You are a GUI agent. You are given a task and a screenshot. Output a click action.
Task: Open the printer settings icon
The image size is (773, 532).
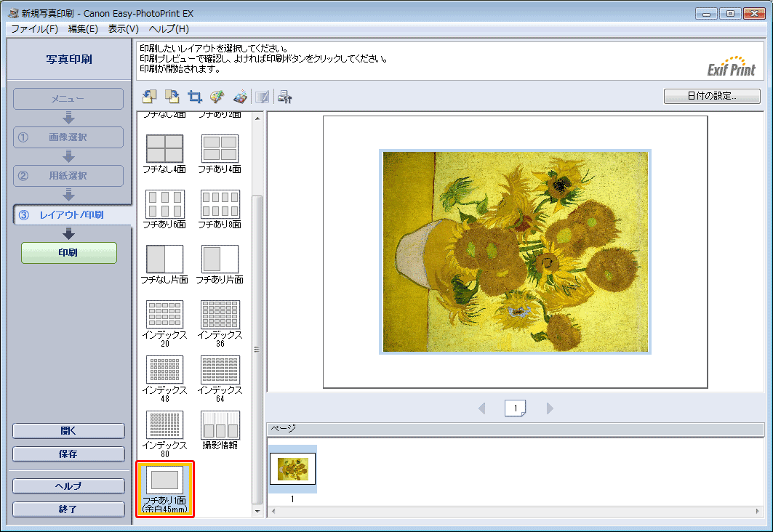point(284,97)
